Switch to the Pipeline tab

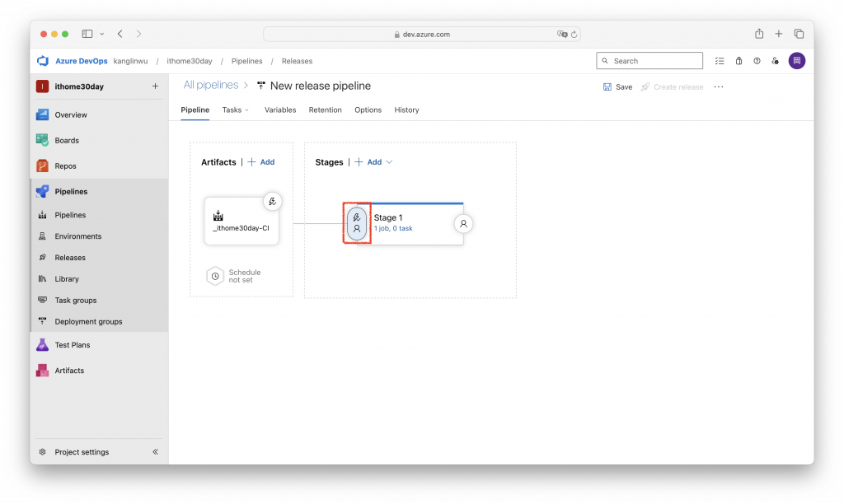point(195,110)
